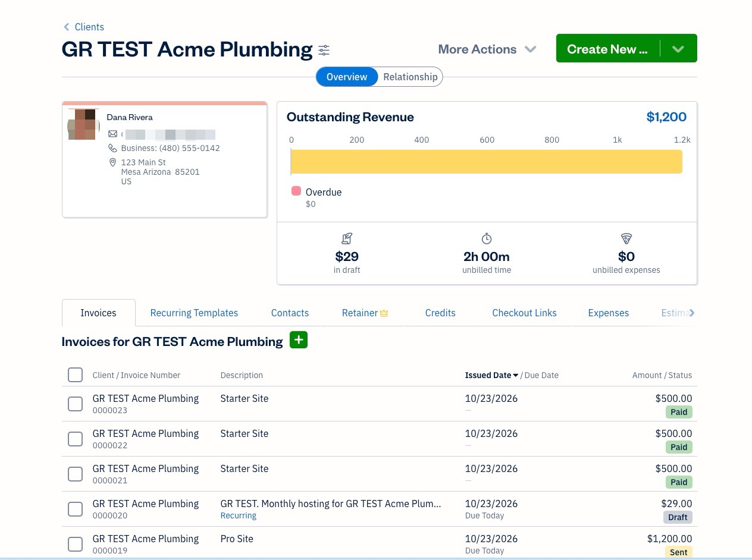Click the $1,200.00 amount
752x560 pixels.
coord(669,539)
